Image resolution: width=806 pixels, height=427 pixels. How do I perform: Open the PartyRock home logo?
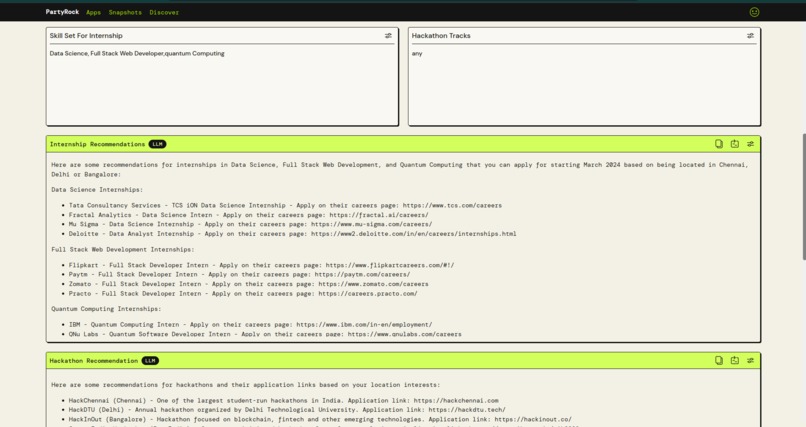pos(62,12)
